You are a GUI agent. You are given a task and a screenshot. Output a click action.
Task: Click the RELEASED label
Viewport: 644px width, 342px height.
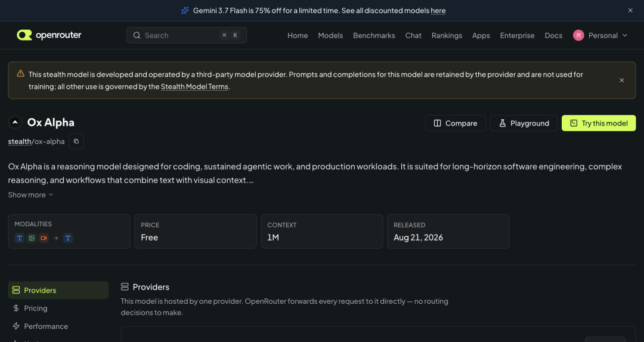tap(410, 225)
